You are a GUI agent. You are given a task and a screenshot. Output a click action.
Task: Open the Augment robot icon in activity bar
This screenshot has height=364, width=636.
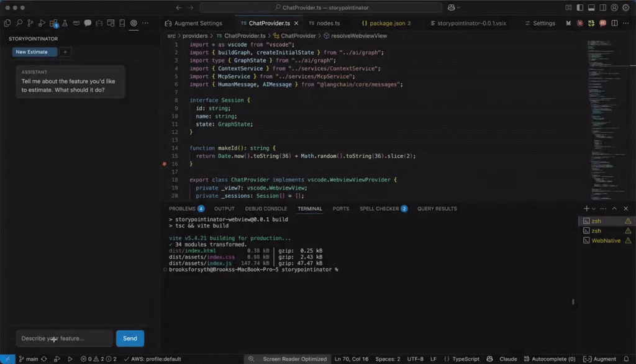tap(99, 23)
